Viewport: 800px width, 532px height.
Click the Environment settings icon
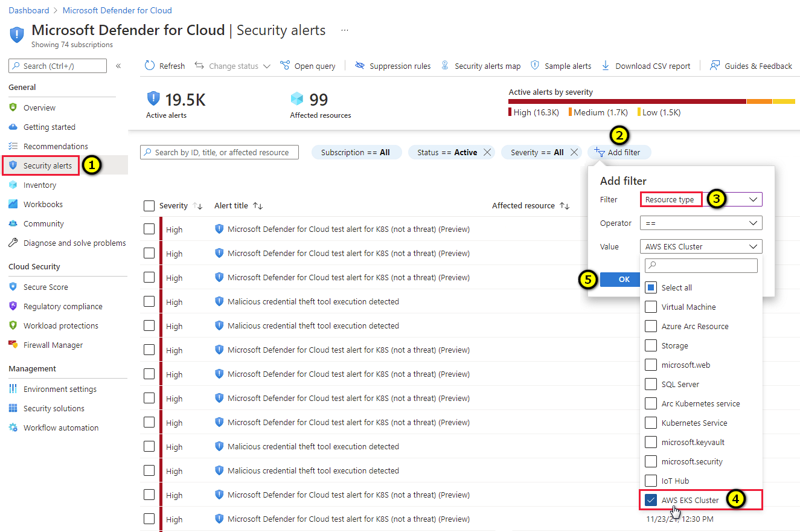13,389
